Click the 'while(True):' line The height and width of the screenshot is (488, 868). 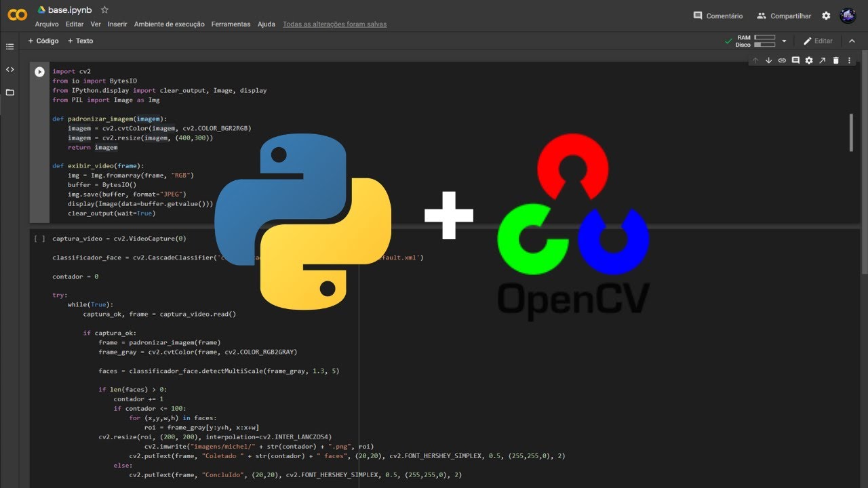pos(91,305)
